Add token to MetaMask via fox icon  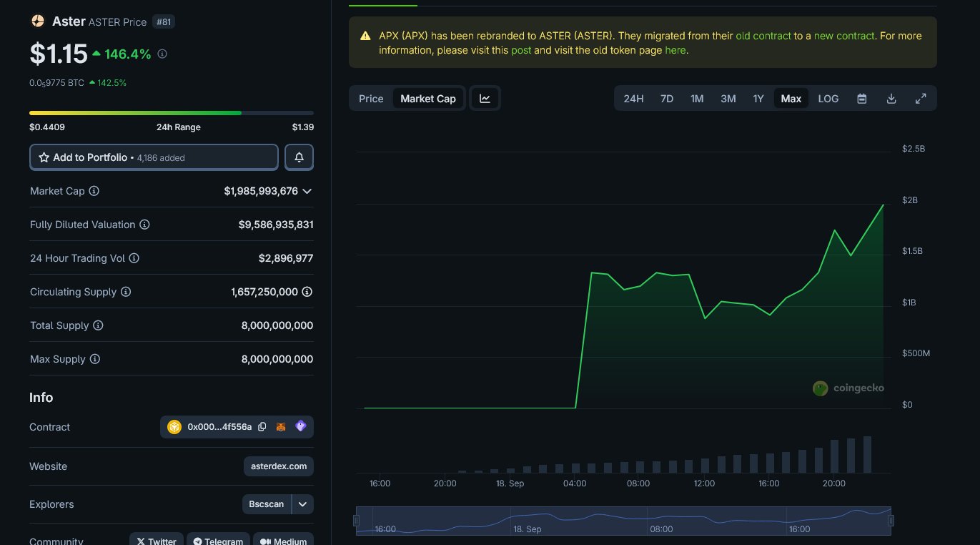(281, 427)
